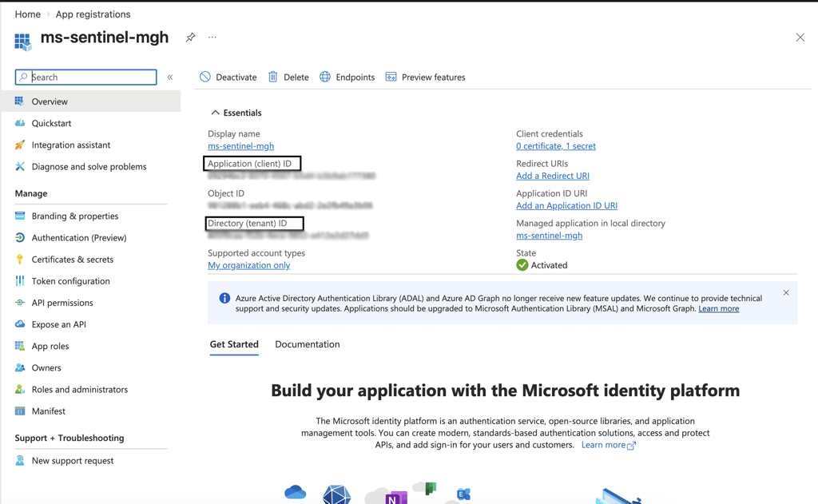Go to Home breadcrumb
The width and height of the screenshot is (818, 504).
coord(28,14)
